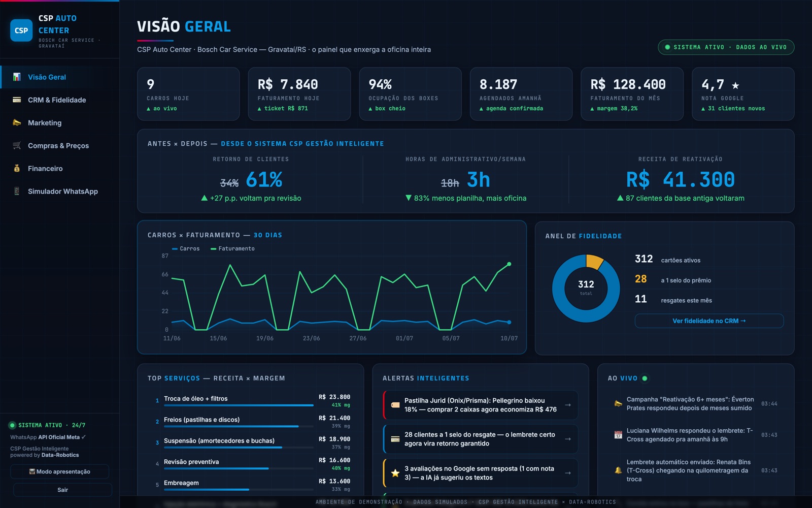The image size is (812, 508).
Task: Click the star icon on Google reviews alert
Action: tap(395, 473)
